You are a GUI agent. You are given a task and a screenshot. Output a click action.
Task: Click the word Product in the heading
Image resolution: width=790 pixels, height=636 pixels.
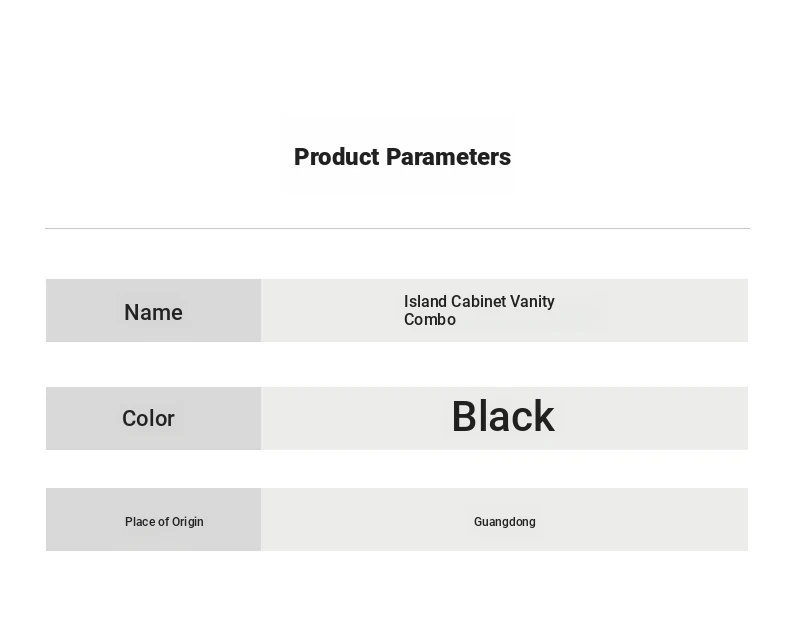coord(337,157)
